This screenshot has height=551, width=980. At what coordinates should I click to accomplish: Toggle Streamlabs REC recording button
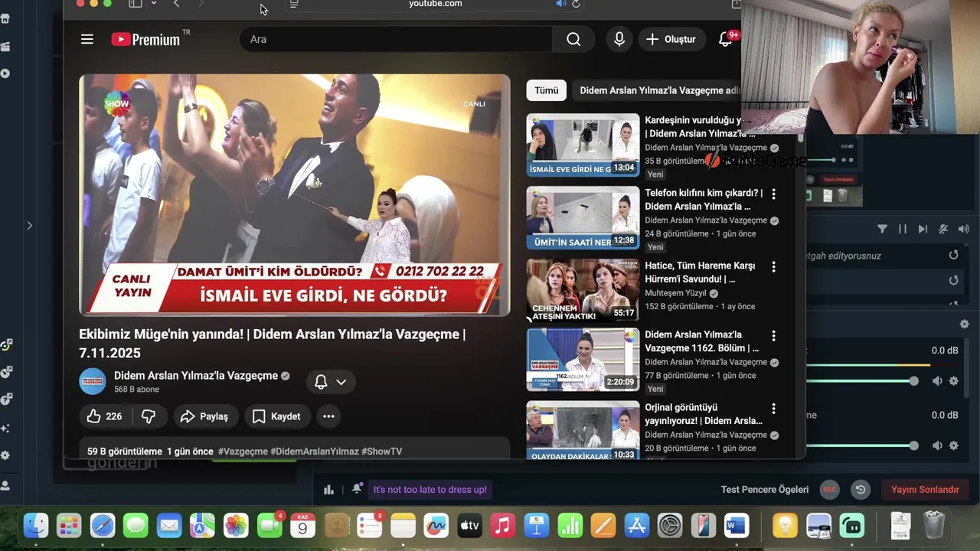830,490
